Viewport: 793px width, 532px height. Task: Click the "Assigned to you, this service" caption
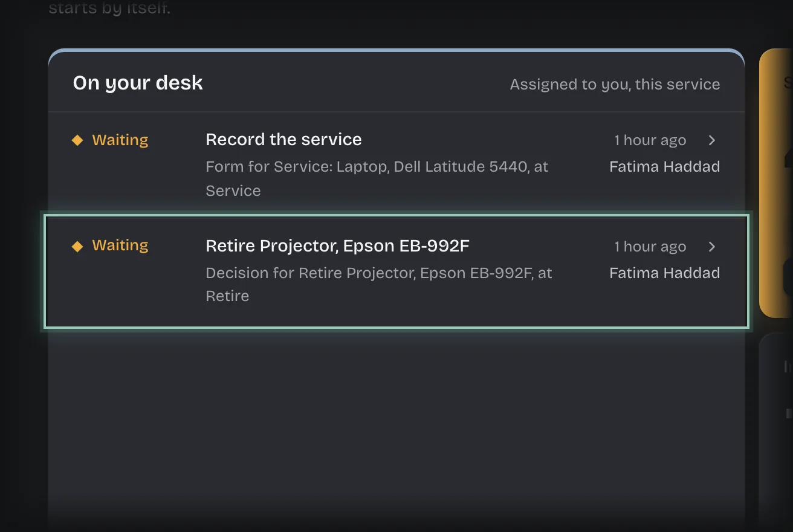pyautogui.click(x=615, y=85)
